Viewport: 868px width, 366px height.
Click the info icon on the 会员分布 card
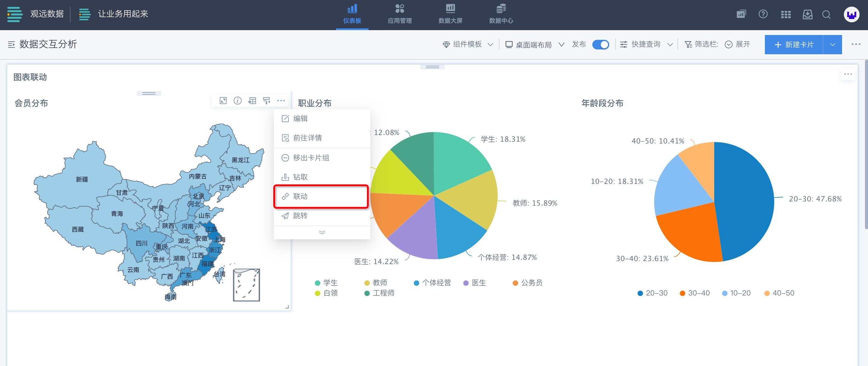click(238, 101)
